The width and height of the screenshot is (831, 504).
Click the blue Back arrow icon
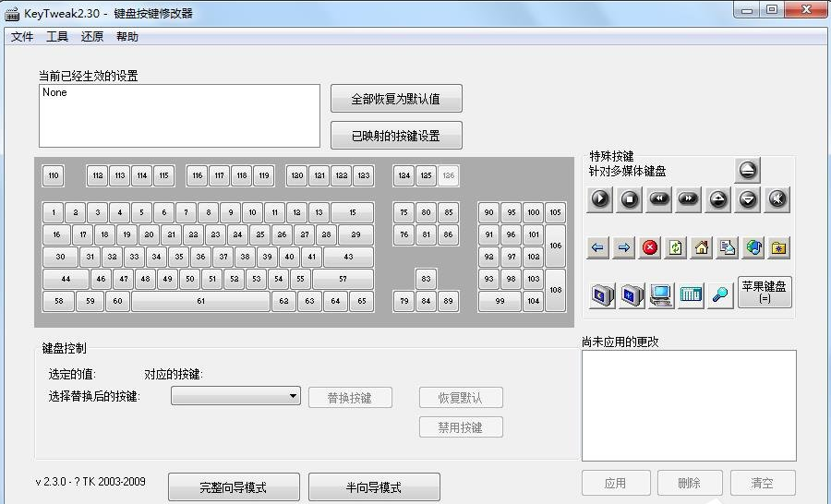[598, 247]
